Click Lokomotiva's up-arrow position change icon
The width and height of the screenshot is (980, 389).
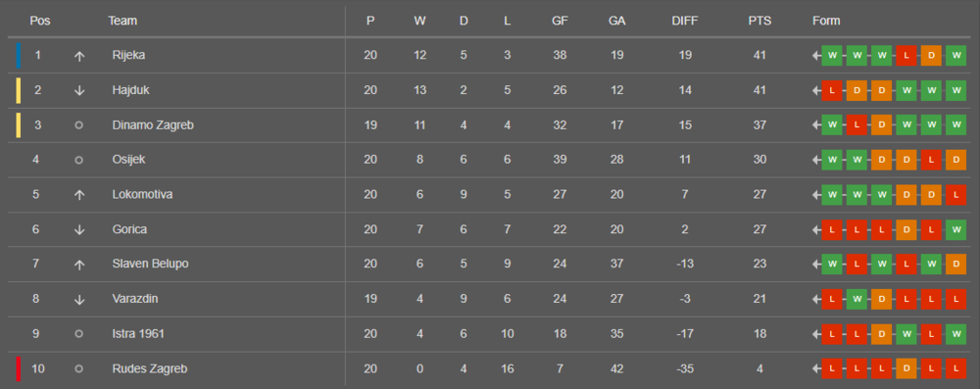coord(78,195)
